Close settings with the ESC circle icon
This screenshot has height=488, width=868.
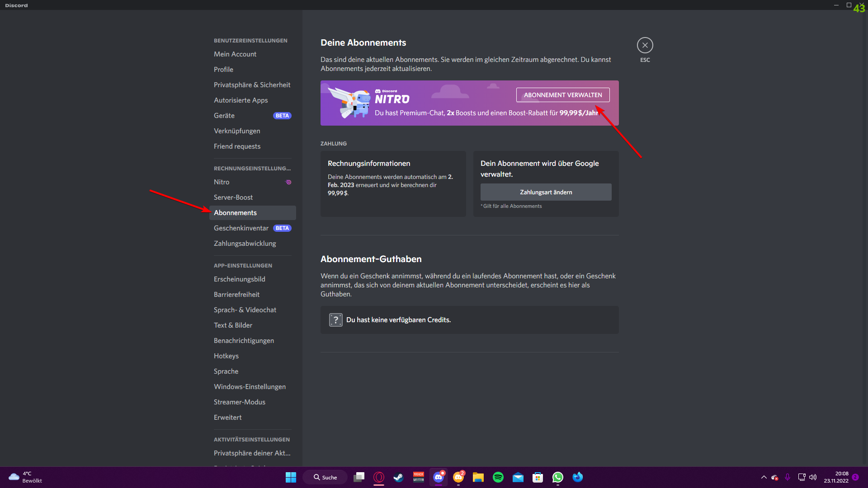click(645, 45)
